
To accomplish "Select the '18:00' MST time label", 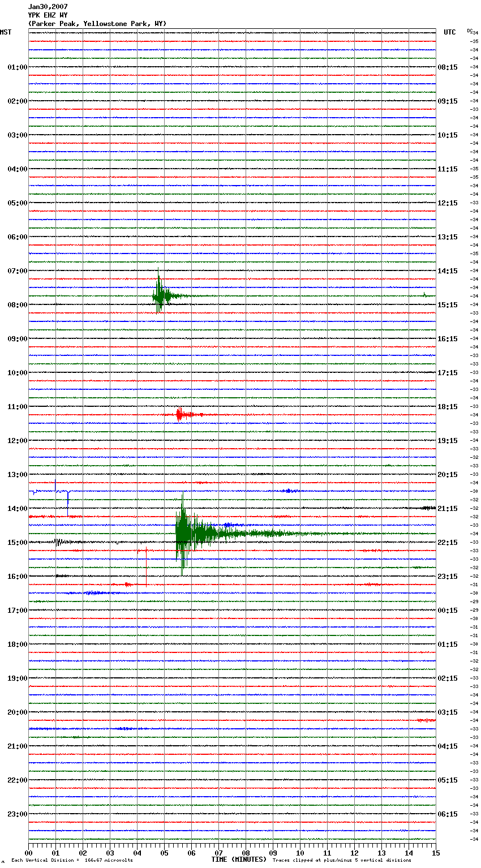I will 18,644.
